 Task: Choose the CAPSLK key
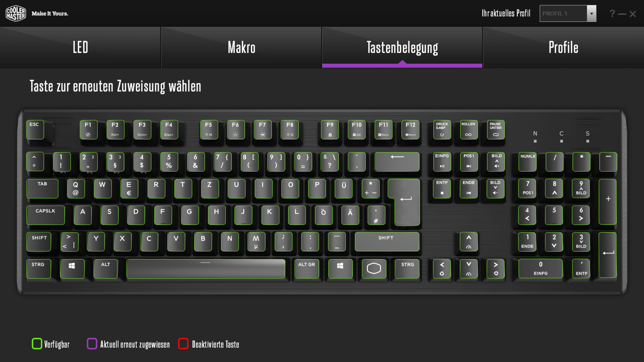(46, 215)
